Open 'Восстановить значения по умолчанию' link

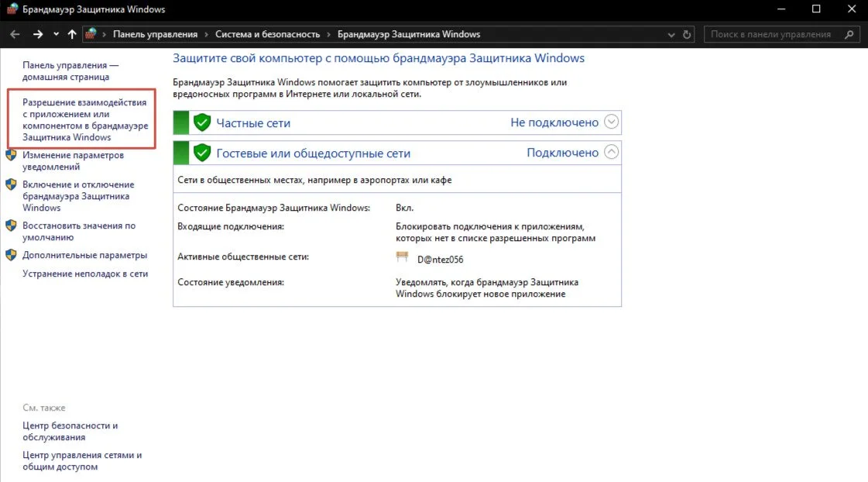tap(79, 232)
